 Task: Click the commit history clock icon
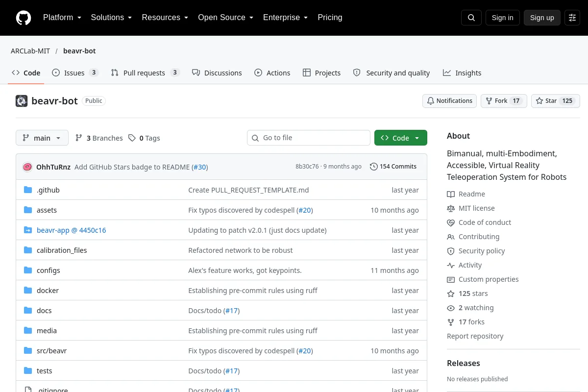coord(374,167)
